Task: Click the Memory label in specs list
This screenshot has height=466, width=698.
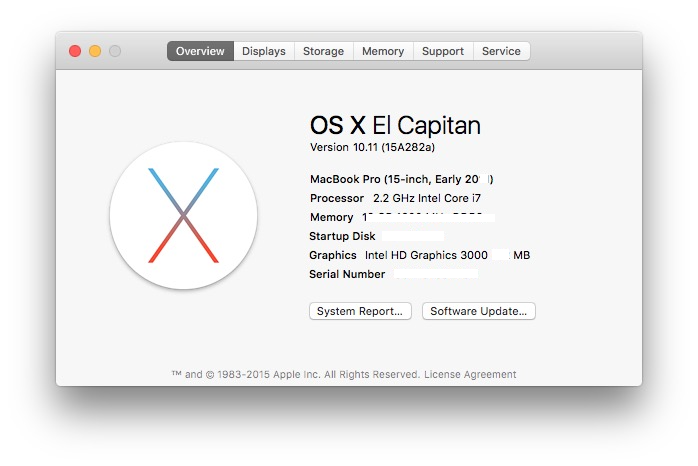Action: pyautogui.click(x=332, y=217)
